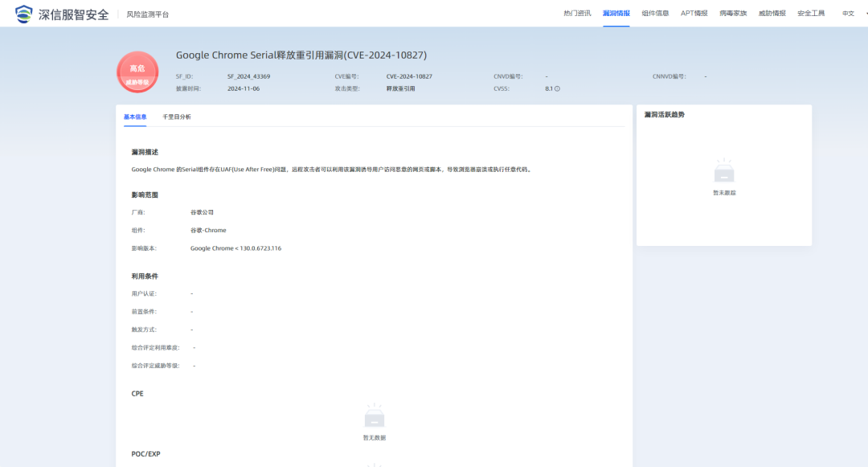Click the Sangfor shield logo icon
The width and height of the screenshot is (868, 467).
pyautogui.click(x=23, y=14)
